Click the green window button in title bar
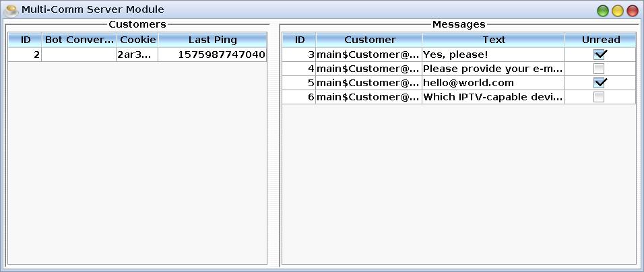 pos(602,11)
